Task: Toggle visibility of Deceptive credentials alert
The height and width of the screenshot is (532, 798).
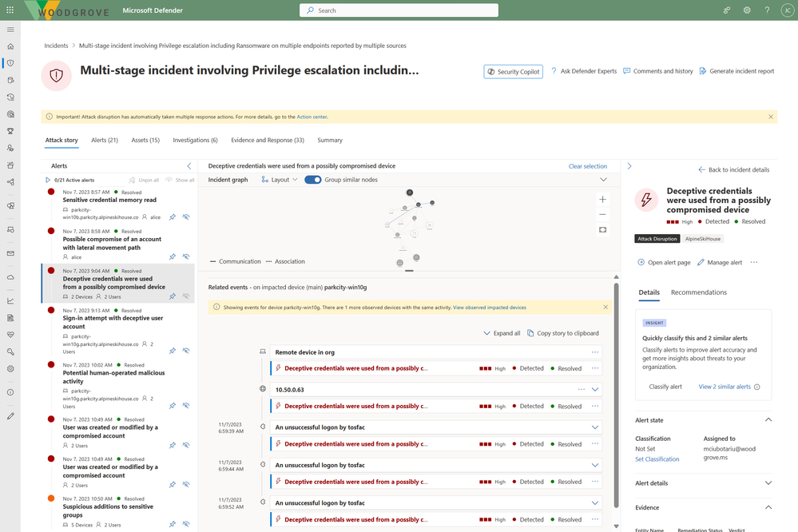Action: tap(186, 296)
